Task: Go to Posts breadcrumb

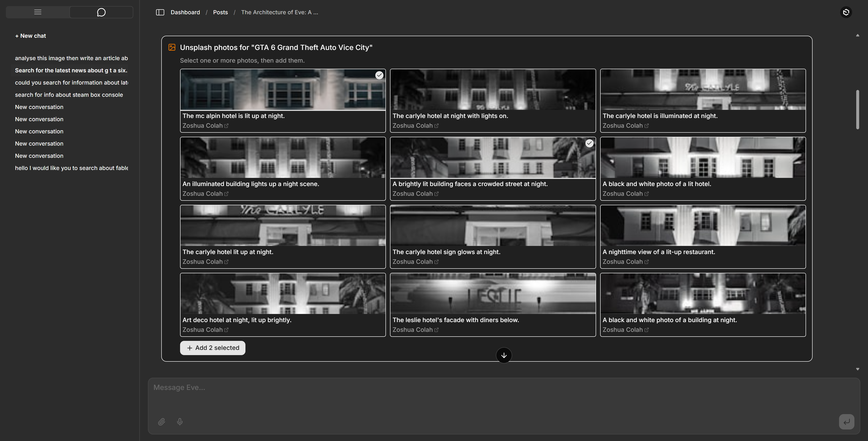Action: click(x=220, y=12)
